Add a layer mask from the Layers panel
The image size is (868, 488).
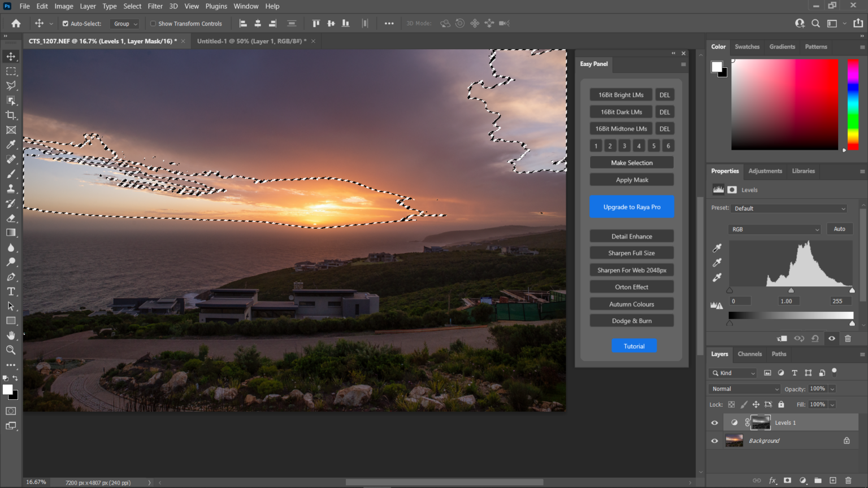787,481
